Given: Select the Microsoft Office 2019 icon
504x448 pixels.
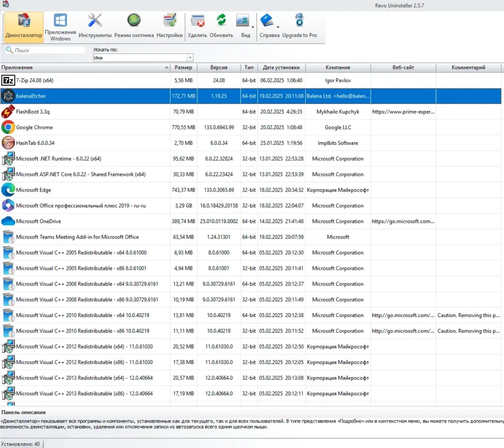Looking at the screenshot, I should click(x=8, y=205).
